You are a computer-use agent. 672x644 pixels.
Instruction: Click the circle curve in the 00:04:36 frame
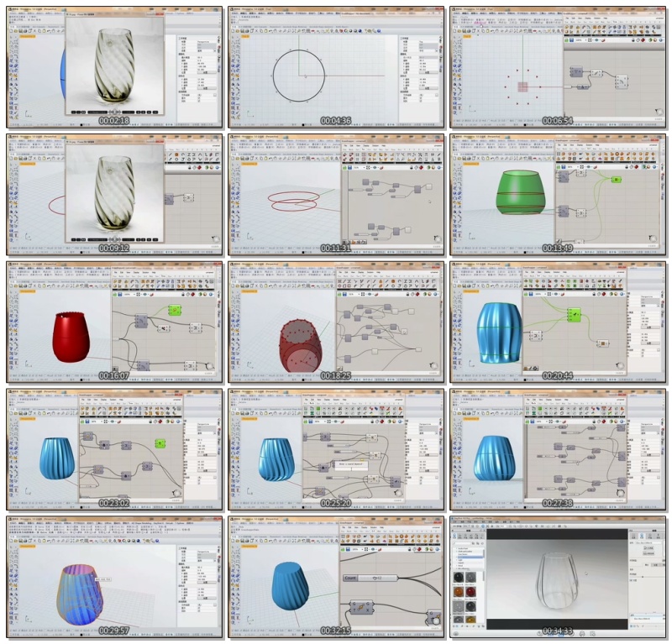pyautogui.click(x=299, y=75)
